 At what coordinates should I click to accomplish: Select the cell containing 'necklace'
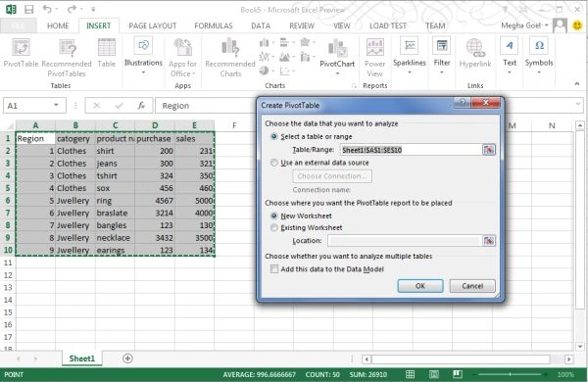pyautogui.click(x=115, y=238)
